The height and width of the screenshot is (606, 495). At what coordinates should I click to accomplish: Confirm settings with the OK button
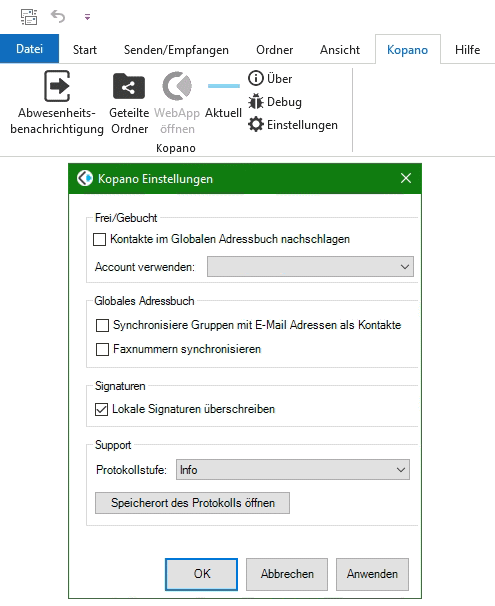click(201, 574)
